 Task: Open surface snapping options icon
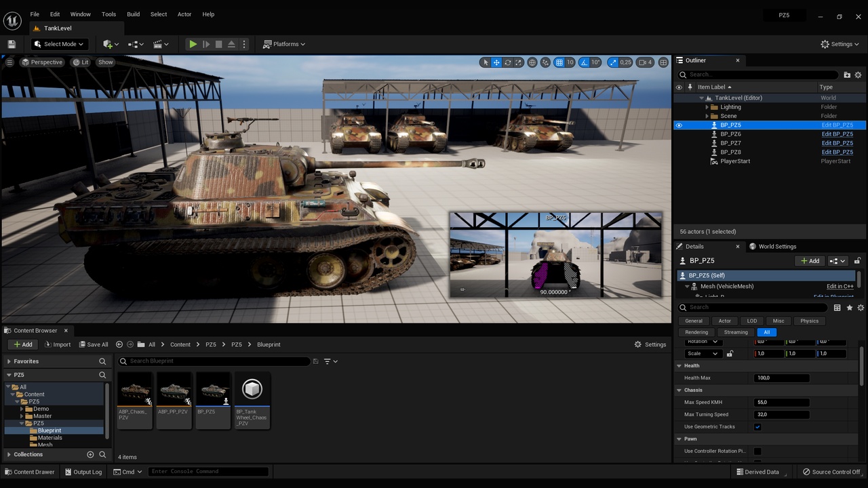pyautogui.click(x=546, y=62)
